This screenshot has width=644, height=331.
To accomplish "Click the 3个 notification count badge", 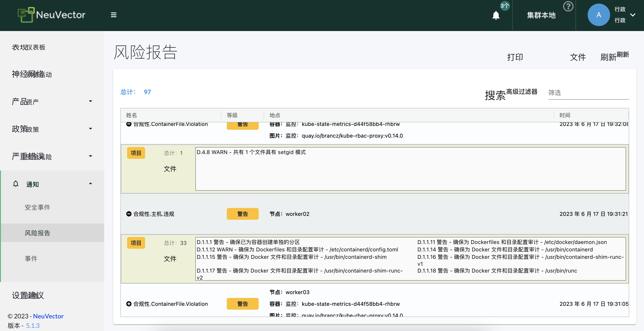I will point(505,6).
